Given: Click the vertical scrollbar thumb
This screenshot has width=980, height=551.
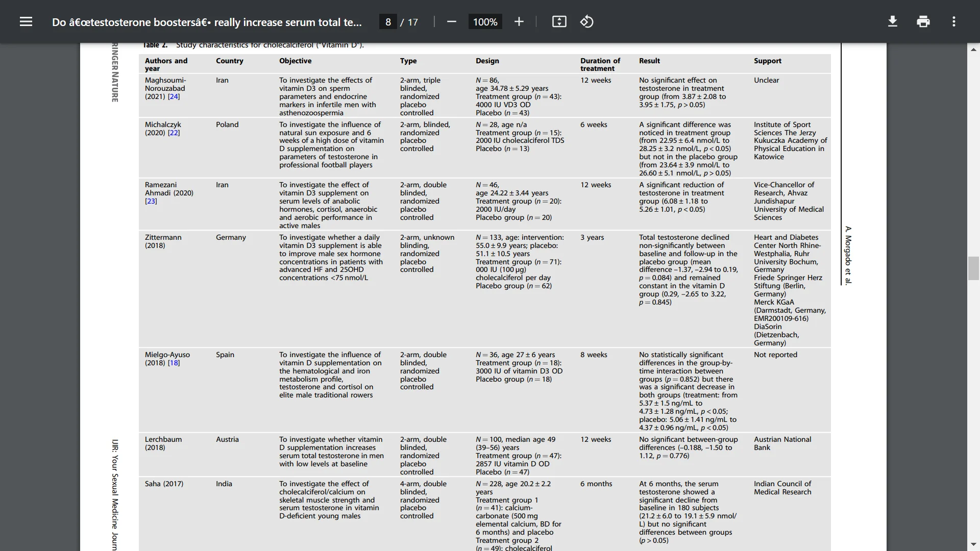Looking at the screenshot, I should tap(973, 268).
